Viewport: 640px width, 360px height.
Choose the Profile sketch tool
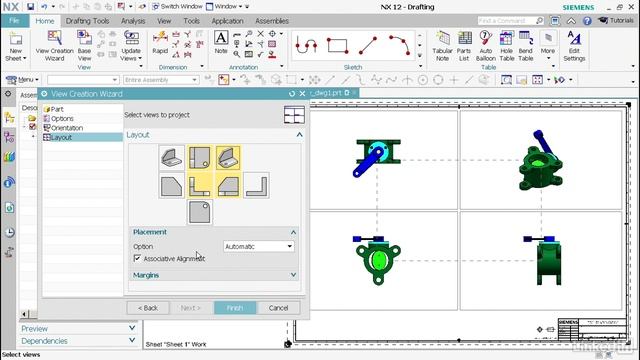point(306,45)
